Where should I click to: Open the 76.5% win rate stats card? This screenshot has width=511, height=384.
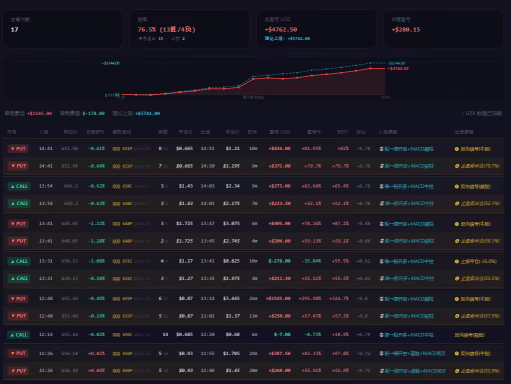pos(189,29)
